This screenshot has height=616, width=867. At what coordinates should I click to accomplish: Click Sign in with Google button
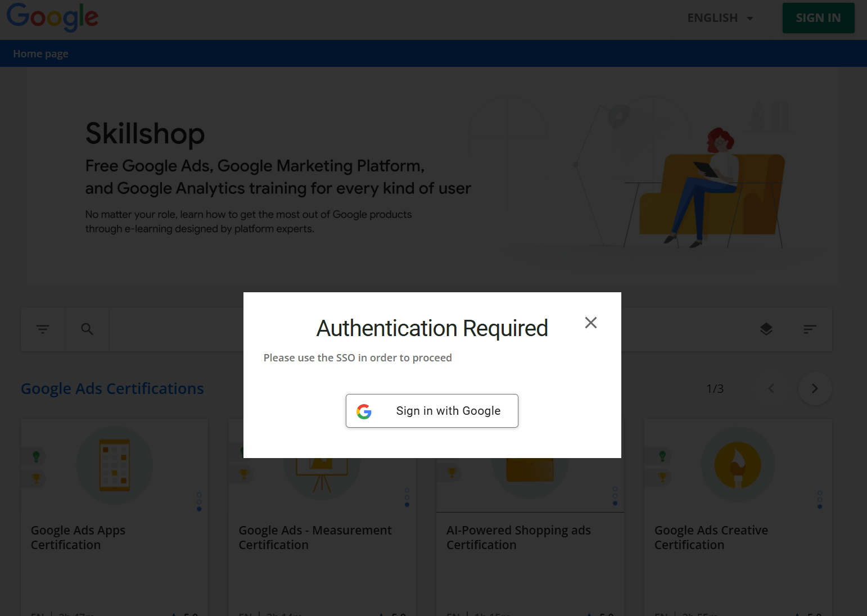pyautogui.click(x=432, y=411)
